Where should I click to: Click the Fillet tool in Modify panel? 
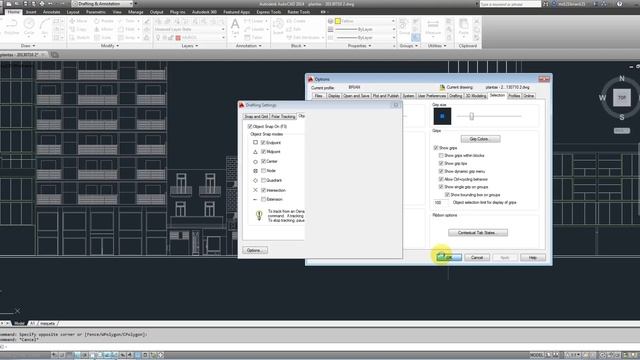pyautogui.click(x=127, y=29)
